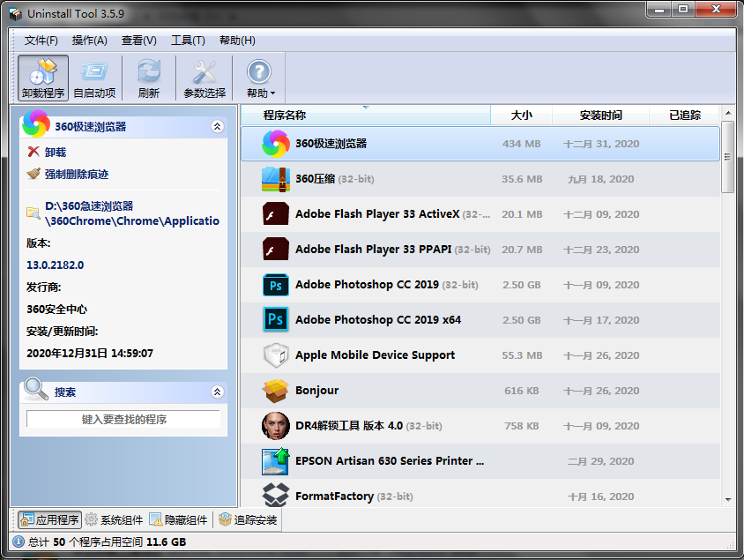The height and width of the screenshot is (560, 744).
Task: Select Adobe Flash Player 33 PPAPI icon
Action: pyautogui.click(x=276, y=250)
